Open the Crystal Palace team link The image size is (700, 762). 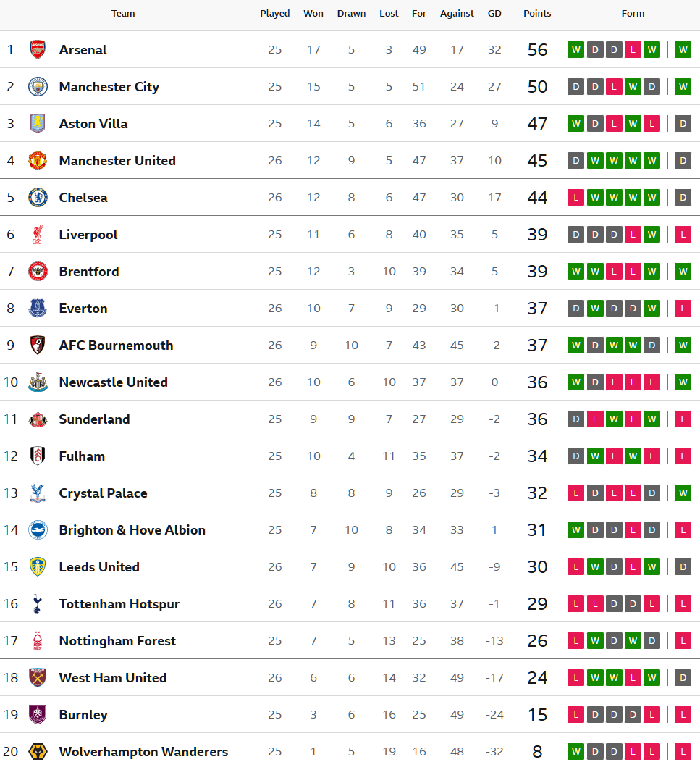point(103,493)
